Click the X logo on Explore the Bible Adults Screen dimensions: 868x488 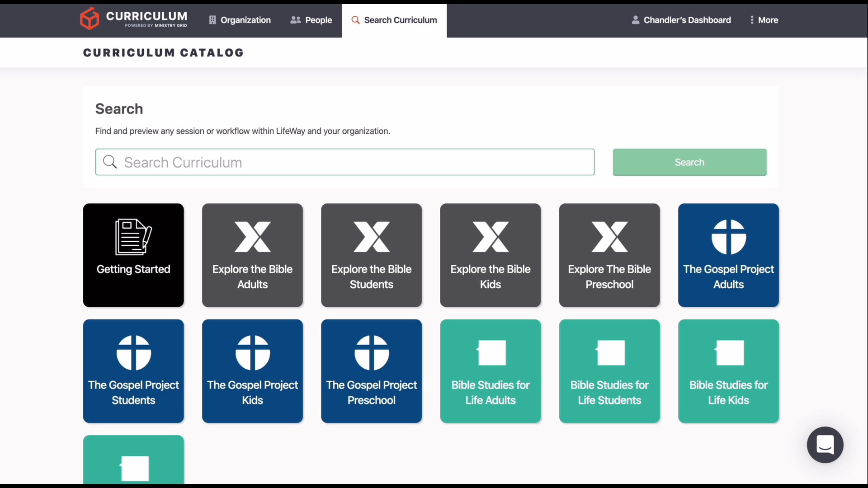pyautogui.click(x=253, y=237)
